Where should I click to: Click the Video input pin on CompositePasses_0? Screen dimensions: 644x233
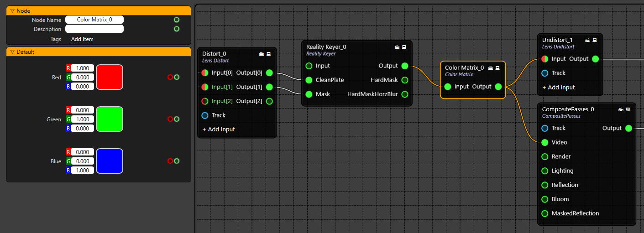click(x=545, y=142)
